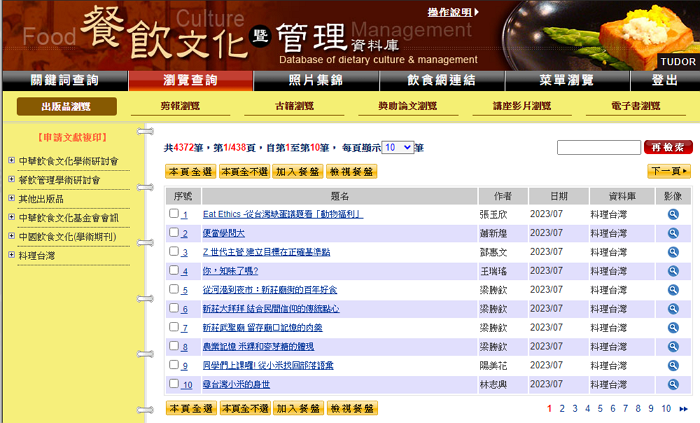Open 照片集錦 main menu
Screen dimensions: 700x423
click(x=316, y=80)
